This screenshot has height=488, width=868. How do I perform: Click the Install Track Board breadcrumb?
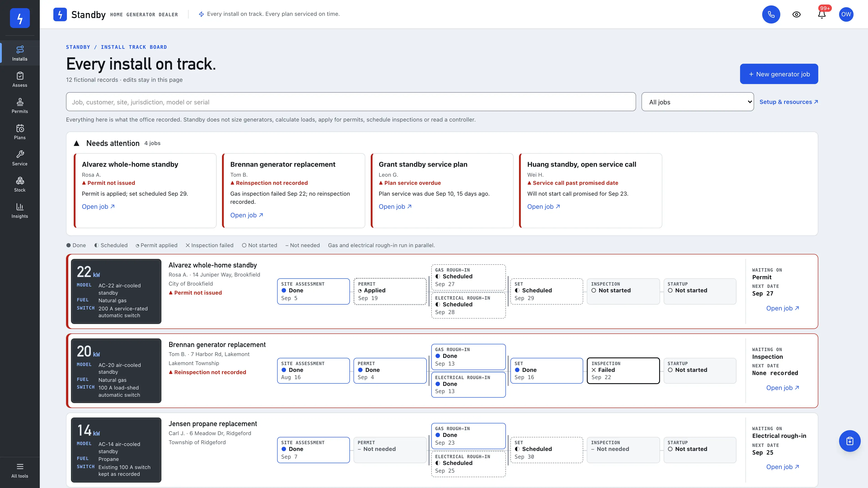click(x=134, y=47)
